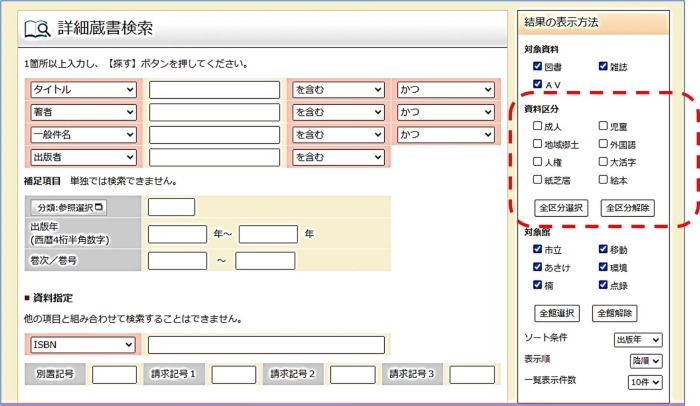Check the 児童 category checkbox
700x406 pixels.
(603, 126)
